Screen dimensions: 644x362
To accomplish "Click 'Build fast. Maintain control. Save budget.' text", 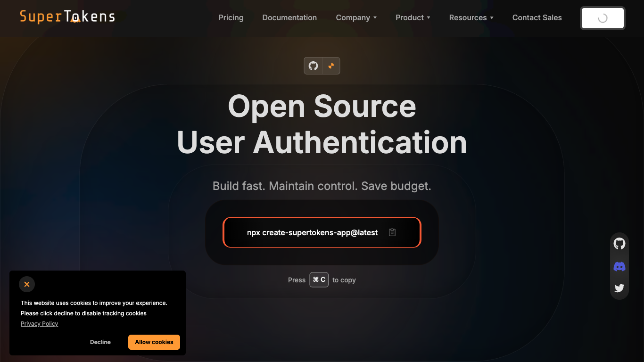I will pyautogui.click(x=322, y=186).
